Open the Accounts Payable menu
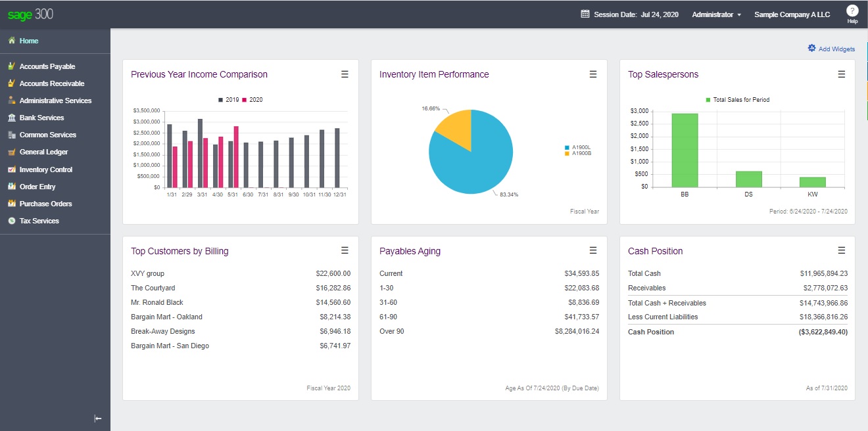The height and width of the screenshot is (431, 868). 47,66
